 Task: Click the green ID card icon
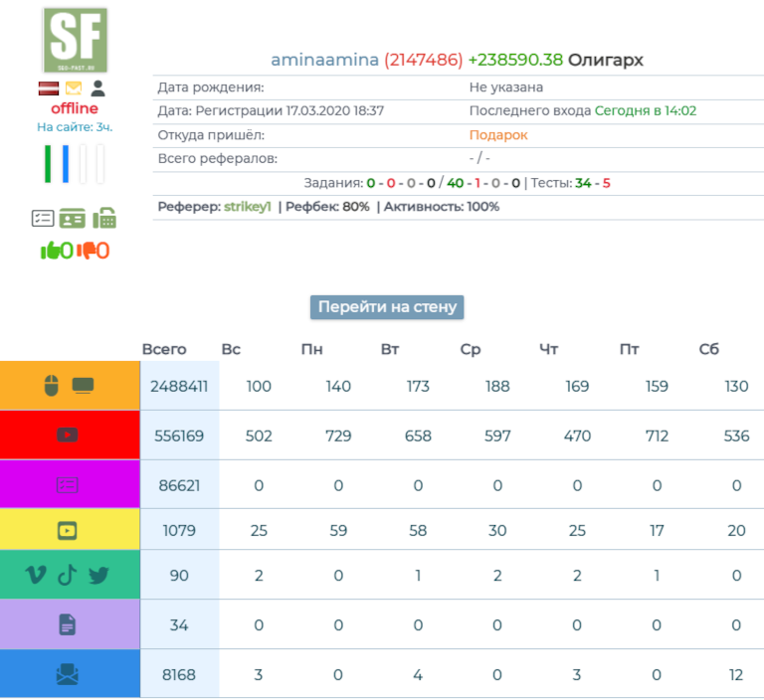point(72,219)
